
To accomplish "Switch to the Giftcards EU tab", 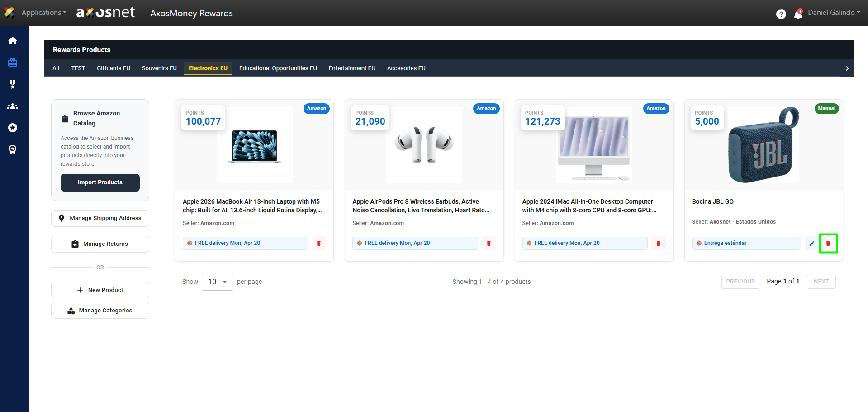I will tap(113, 68).
